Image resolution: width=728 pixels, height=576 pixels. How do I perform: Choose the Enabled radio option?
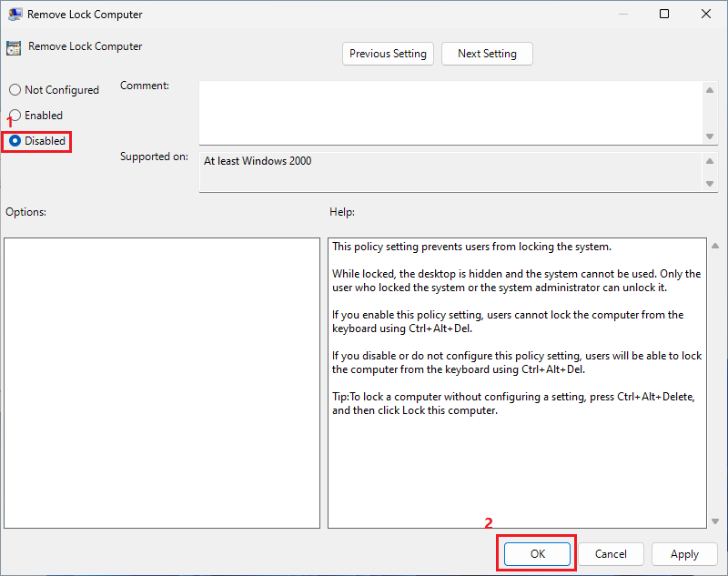tap(15, 116)
